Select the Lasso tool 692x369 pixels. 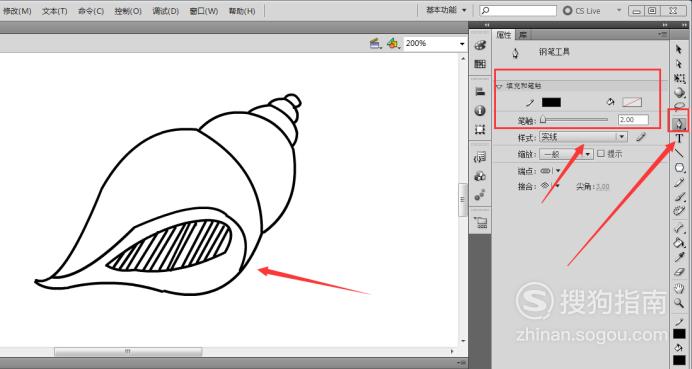point(679,106)
